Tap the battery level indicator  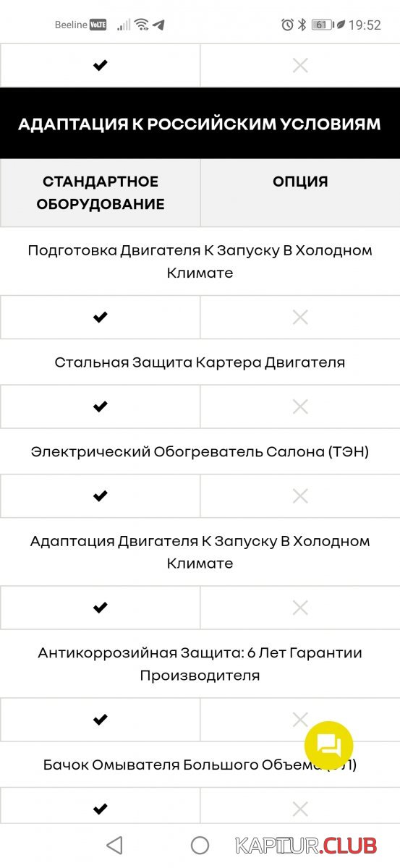(321, 25)
